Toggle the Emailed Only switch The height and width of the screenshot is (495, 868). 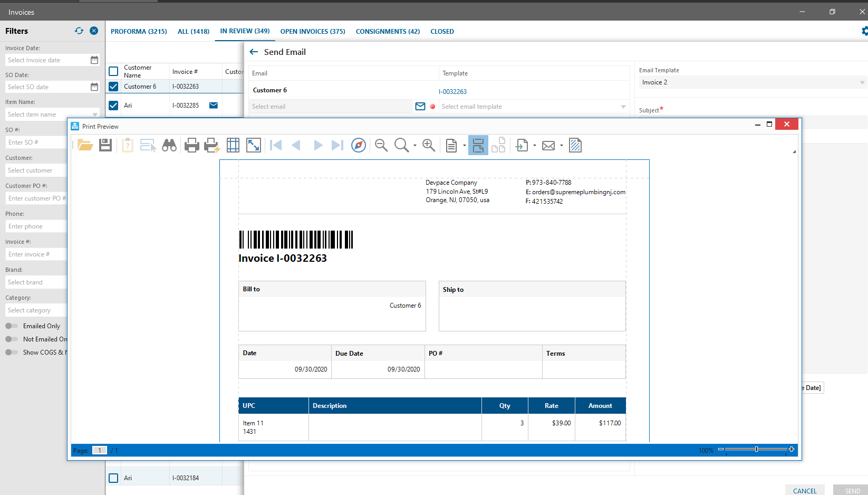tap(12, 326)
